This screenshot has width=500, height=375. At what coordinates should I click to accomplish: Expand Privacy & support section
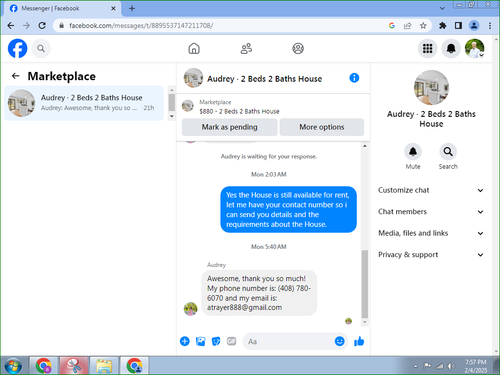pos(431,255)
